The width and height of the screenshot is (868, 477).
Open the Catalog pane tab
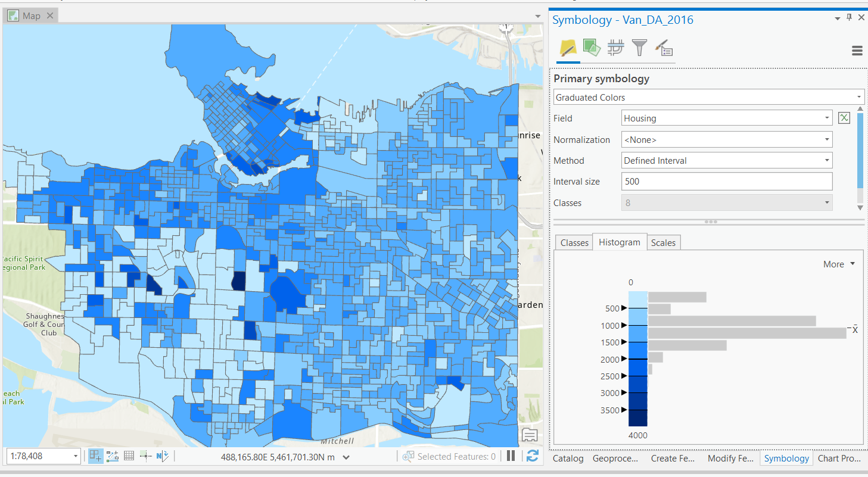pos(568,459)
